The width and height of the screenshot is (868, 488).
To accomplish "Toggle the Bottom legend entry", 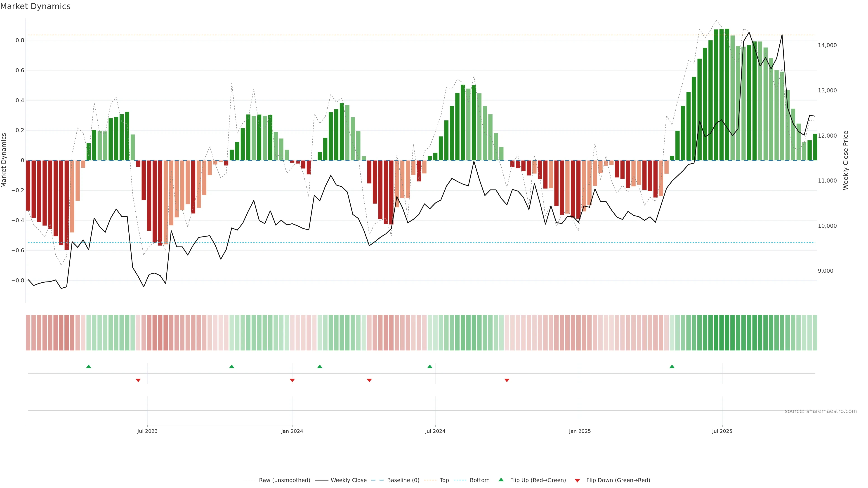I will (479, 480).
